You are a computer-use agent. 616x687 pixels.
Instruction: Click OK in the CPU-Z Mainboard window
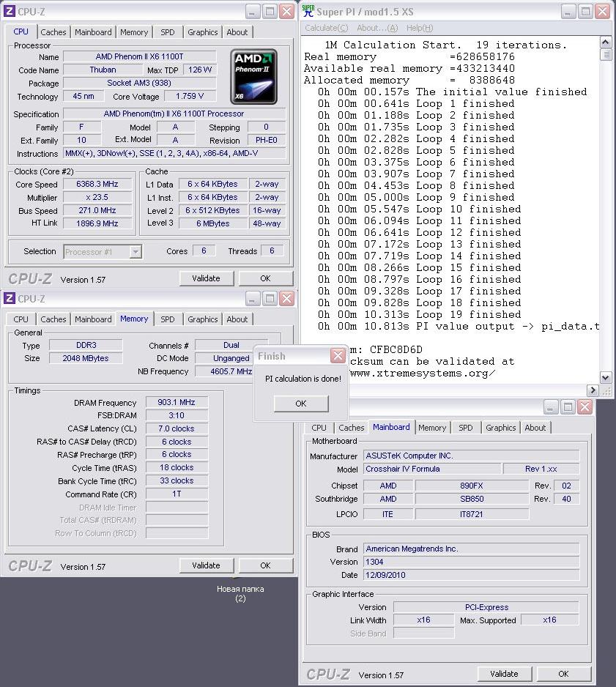pyautogui.click(x=563, y=674)
